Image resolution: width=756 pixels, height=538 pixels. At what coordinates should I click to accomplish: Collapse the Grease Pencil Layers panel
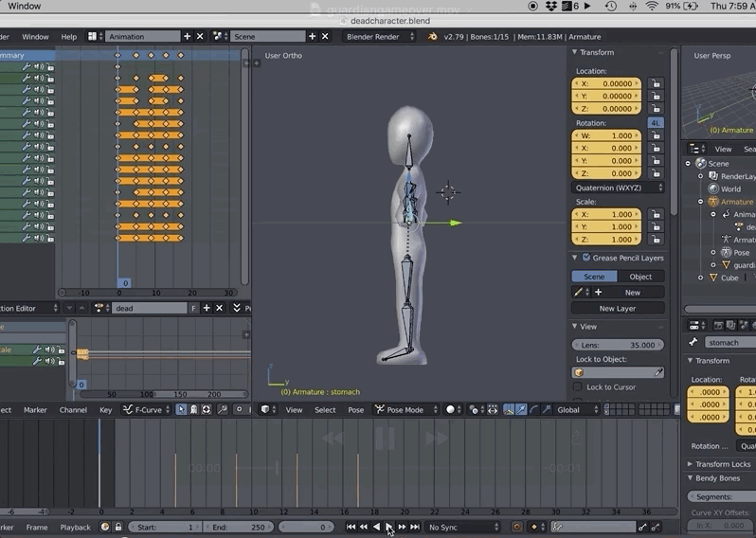[x=575, y=258]
